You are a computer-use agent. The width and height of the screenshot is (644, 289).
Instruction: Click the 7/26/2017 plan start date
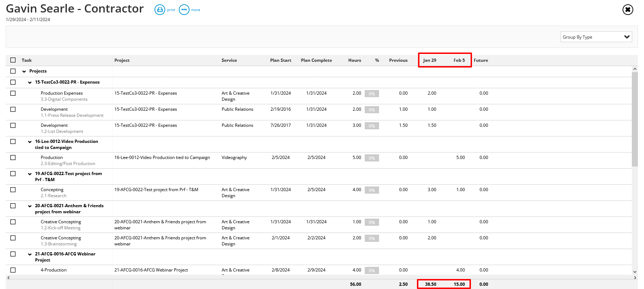pyautogui.click(x=281, y=125)
